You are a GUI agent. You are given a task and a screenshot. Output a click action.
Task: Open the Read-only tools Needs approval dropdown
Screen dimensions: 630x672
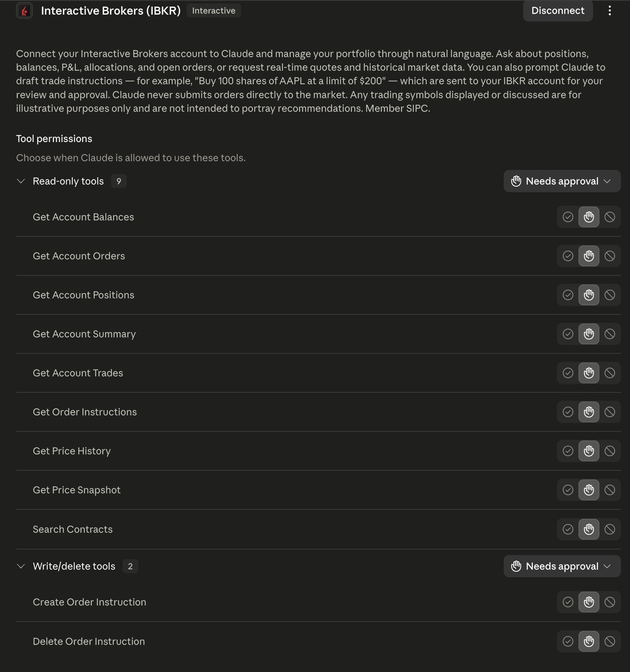pos(562,181)
